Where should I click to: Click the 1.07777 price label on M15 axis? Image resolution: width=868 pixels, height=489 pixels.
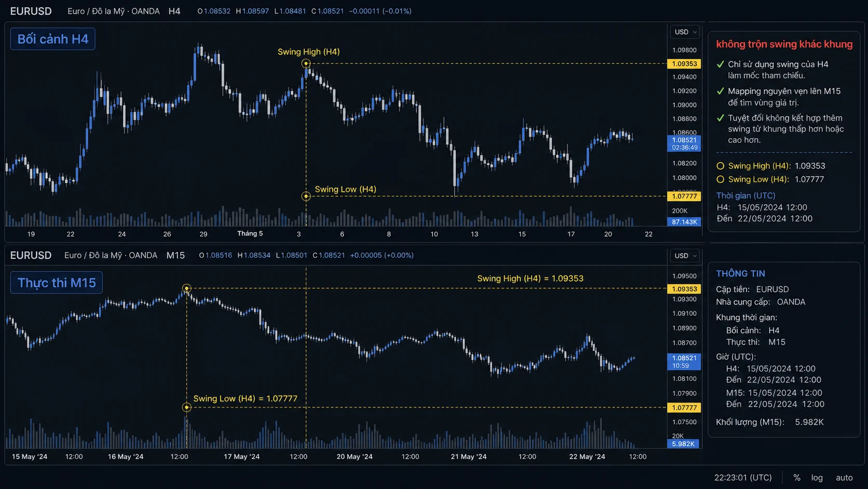684,408
